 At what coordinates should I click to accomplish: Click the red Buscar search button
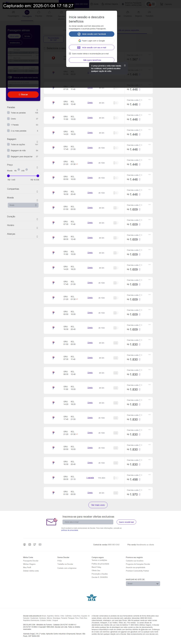(x=23, y=95)
